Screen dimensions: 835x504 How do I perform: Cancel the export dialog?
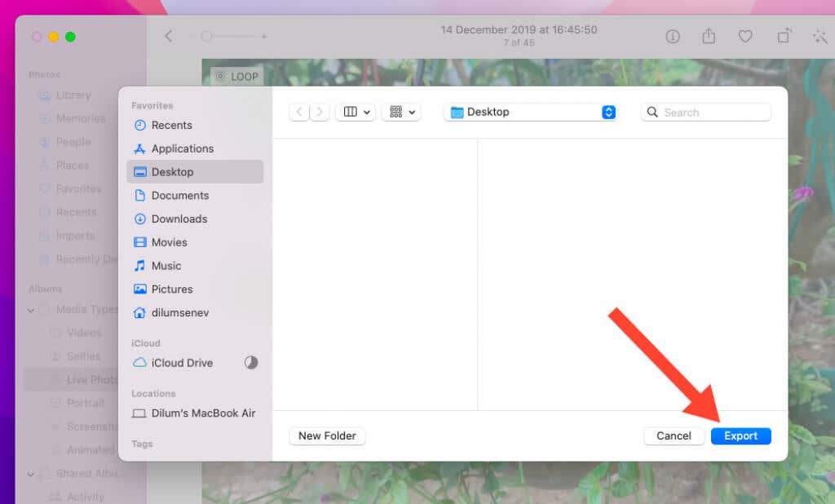point(674,435)
